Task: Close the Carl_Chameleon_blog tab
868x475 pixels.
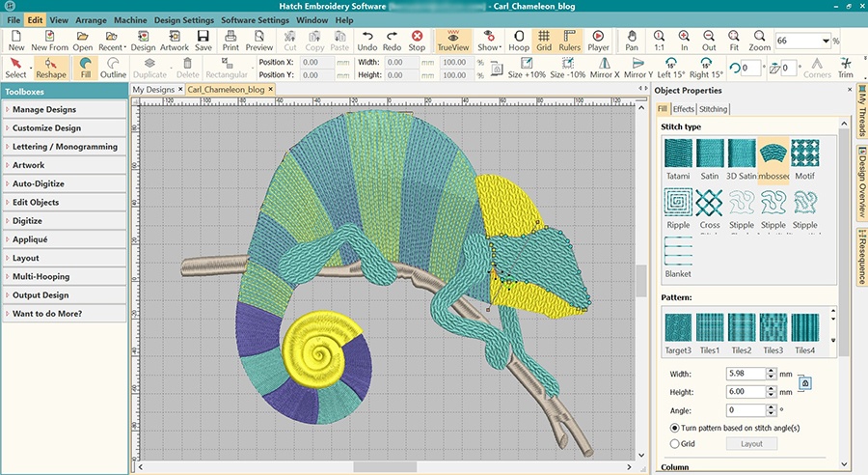Action: [x=273, y=89]
